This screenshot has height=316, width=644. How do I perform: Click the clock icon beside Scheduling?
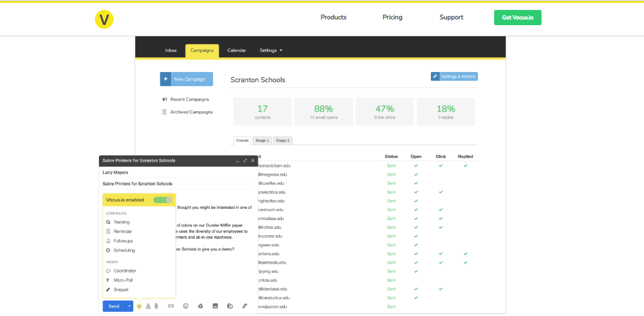[x=108, y=250]
